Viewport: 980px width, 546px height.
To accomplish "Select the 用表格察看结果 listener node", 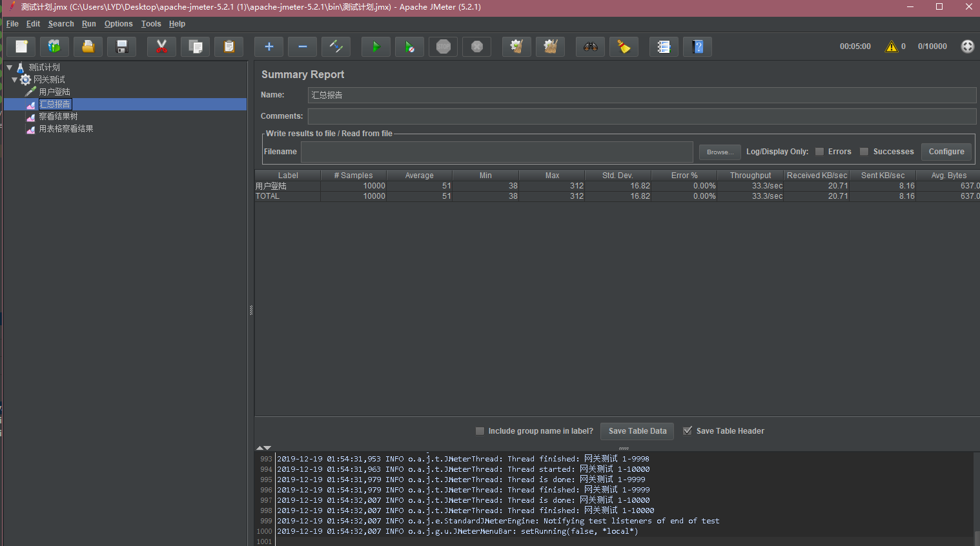I will coord(66,128).
